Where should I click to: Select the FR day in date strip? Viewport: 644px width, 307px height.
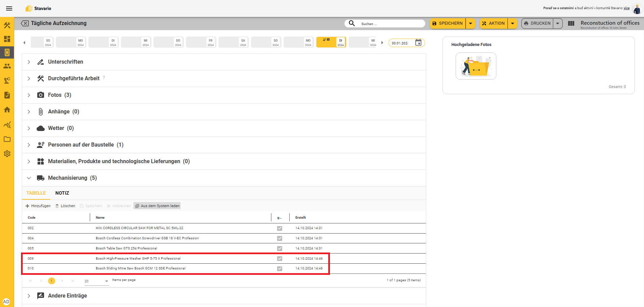pos(201,42)
